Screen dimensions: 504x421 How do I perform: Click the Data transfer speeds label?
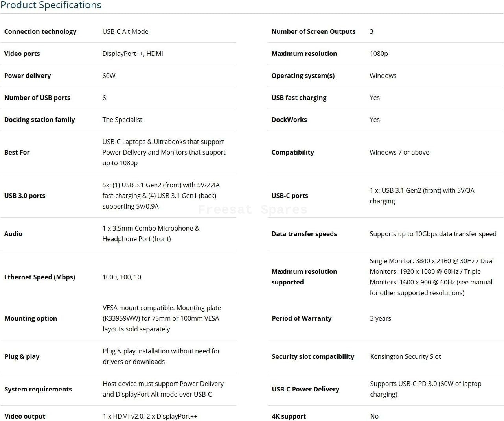[304, 234]
